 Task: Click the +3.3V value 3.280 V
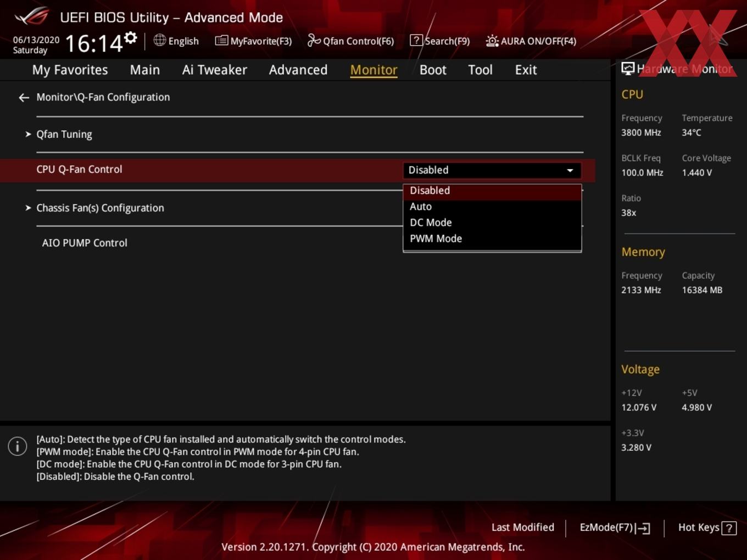(x=636, y=447)
